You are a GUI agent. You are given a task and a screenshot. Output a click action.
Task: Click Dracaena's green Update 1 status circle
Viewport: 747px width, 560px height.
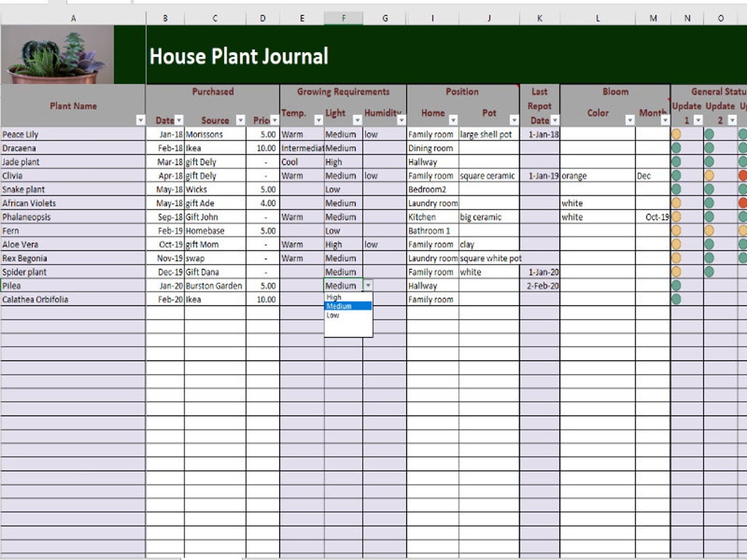pos(676,148)
